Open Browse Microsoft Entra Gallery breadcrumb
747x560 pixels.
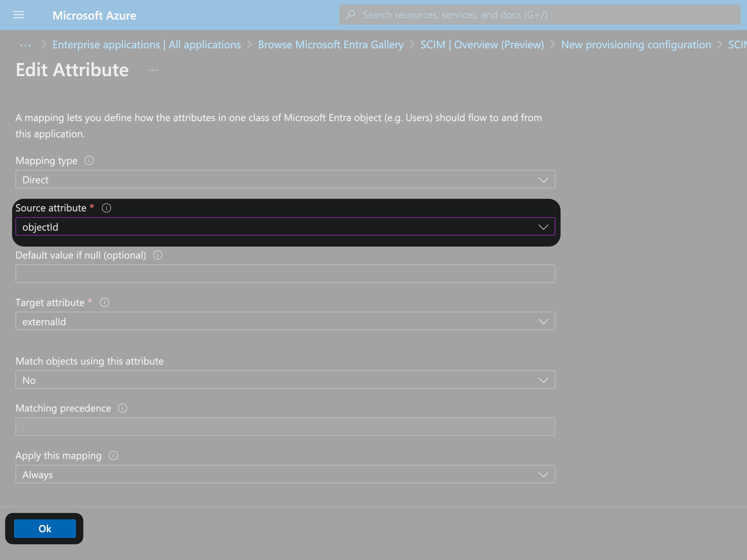(331, 44)
